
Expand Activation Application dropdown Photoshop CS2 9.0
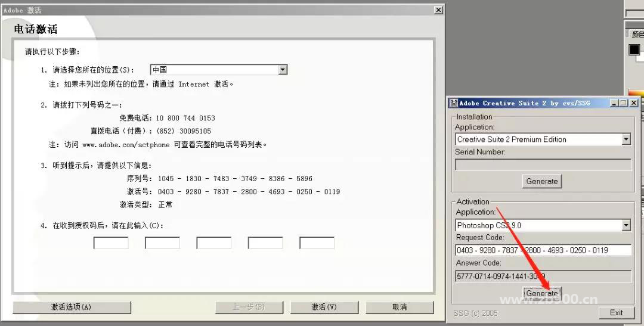626,225
